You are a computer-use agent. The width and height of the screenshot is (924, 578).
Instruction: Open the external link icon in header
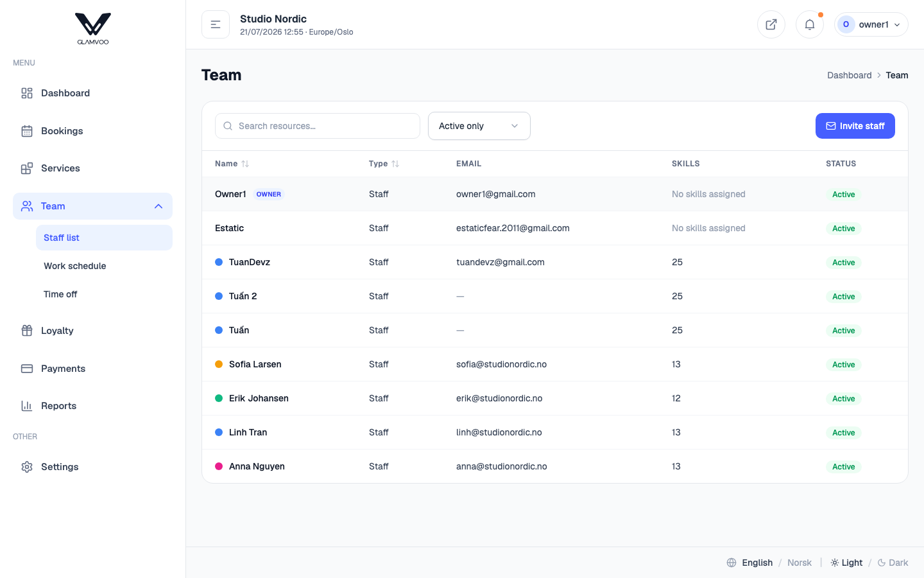771,24
